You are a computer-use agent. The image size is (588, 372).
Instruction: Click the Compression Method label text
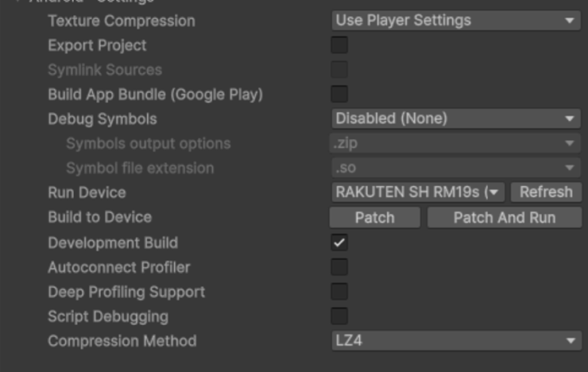point(122,341)
